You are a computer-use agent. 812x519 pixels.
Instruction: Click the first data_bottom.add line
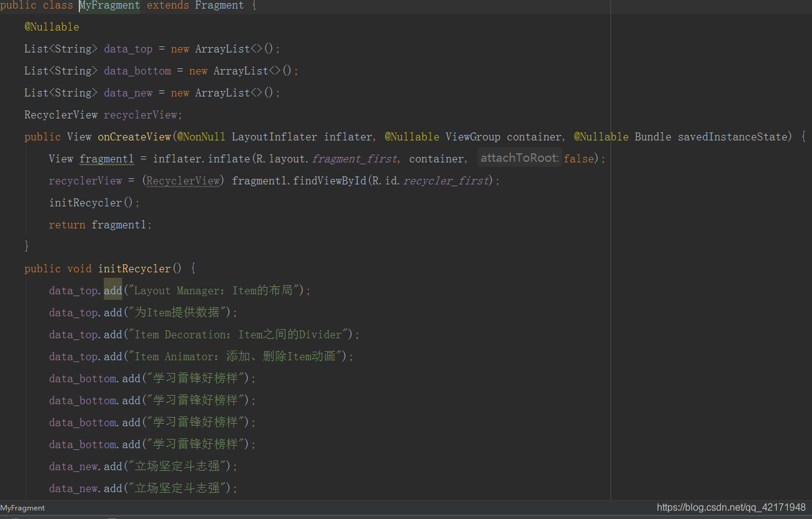(x=153, y=379)
